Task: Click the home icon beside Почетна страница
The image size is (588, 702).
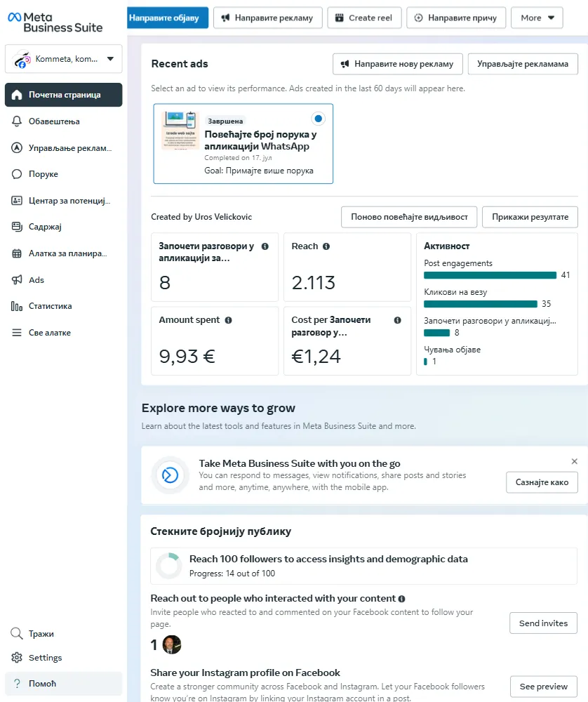Action: [17, 95]
